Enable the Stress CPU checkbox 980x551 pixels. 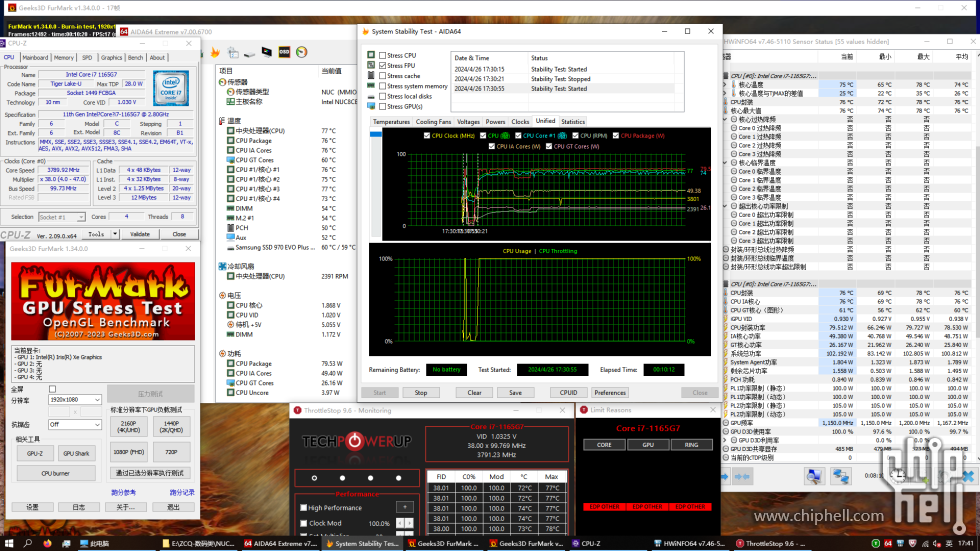coord(382,55)
